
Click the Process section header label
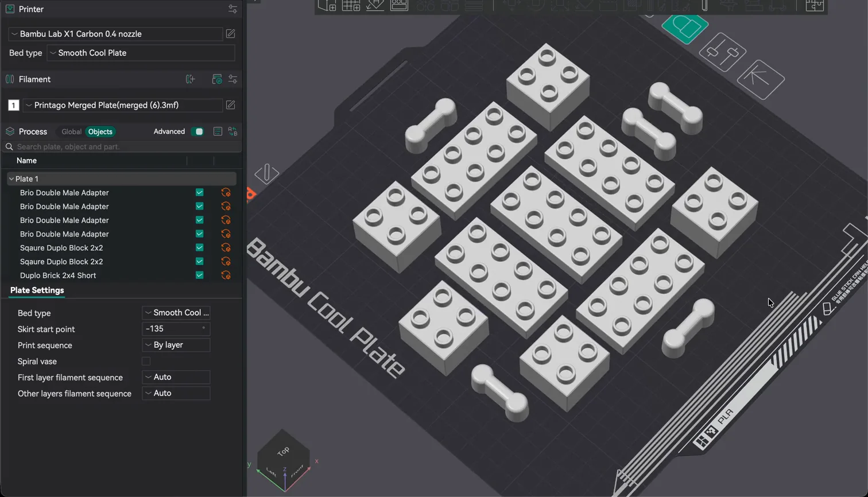[x=33, y=131]
